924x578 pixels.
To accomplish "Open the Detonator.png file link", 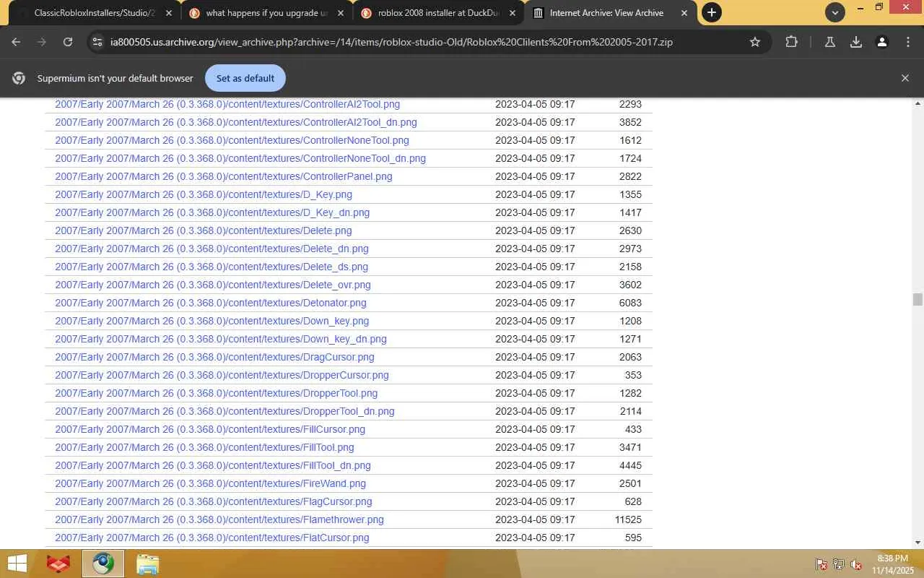I will (x=211, y=303).
